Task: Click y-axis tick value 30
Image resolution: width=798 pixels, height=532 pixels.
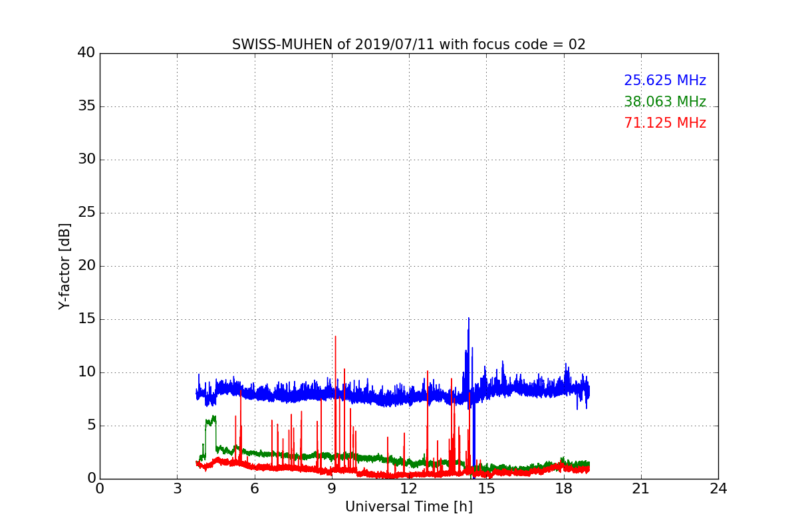Action: (x=86, y=160)
